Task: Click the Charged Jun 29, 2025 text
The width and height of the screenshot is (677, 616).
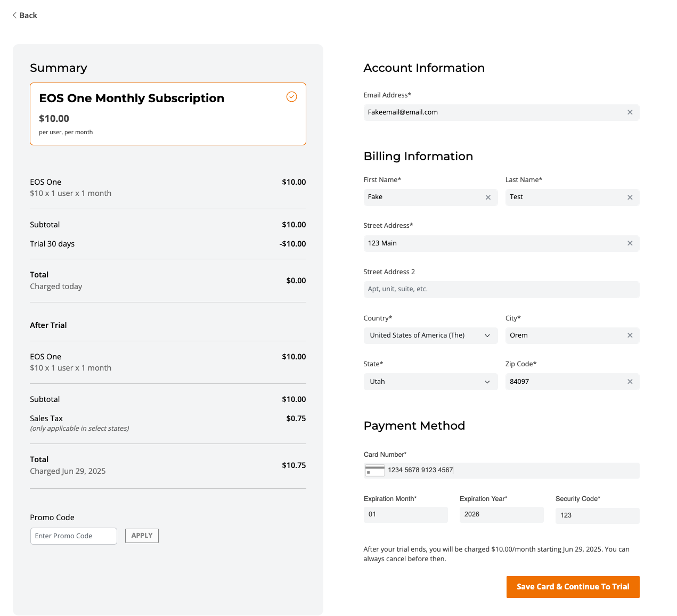Action: click(x=68, y=471)
